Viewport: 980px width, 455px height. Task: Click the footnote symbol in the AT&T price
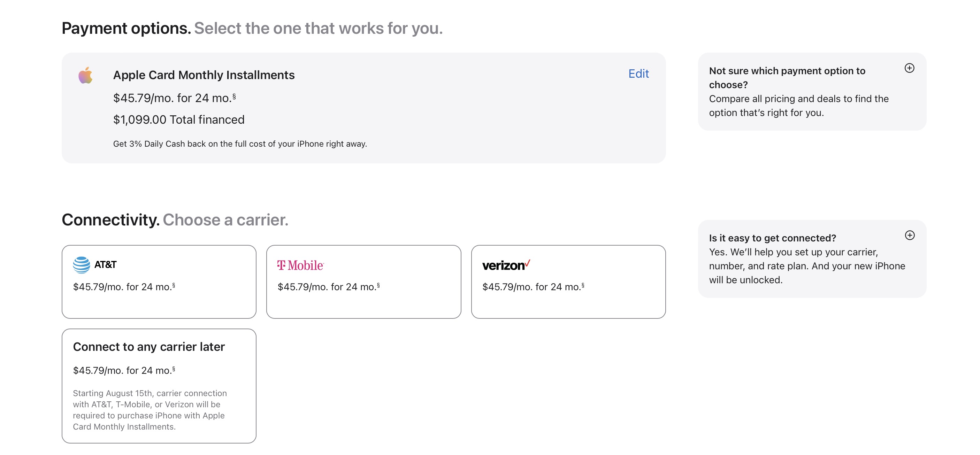pos(174,285)
